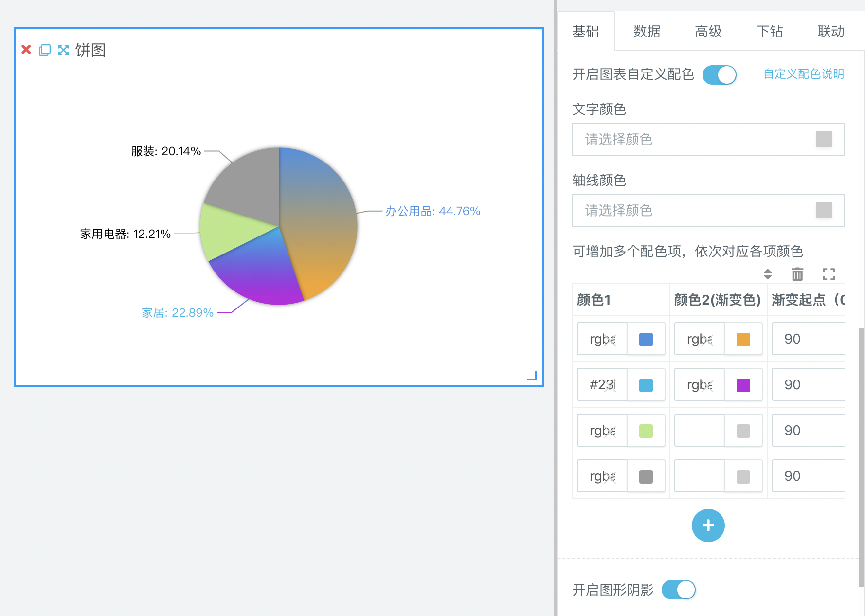
Task: Click second row gradient start value 90
Action: tap(808, 385)
